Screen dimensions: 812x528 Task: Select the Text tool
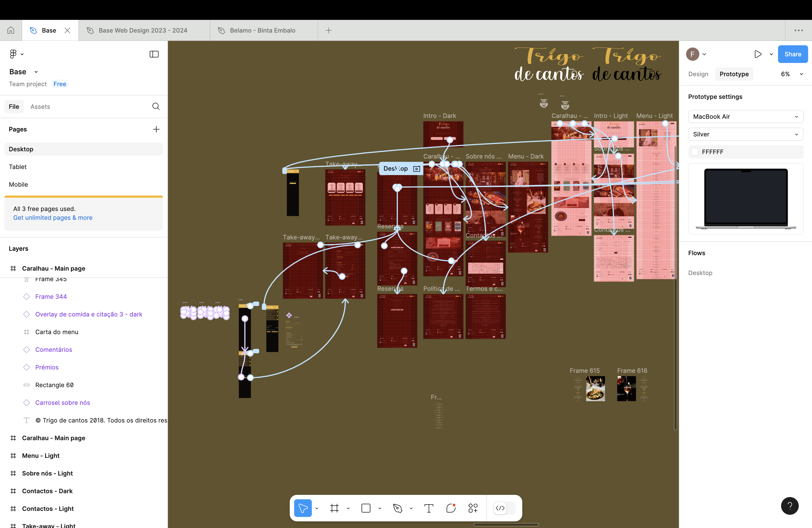click(x=429, y=508)
